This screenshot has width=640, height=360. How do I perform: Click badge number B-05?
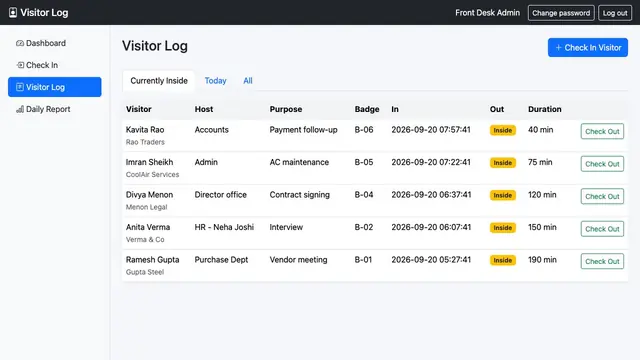pos(364,162)
